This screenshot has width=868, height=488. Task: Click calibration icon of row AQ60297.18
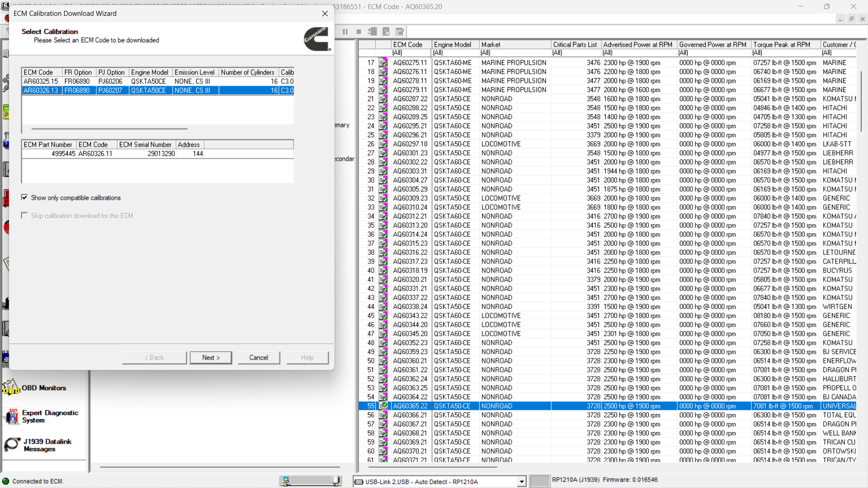[x=383, y=144]
